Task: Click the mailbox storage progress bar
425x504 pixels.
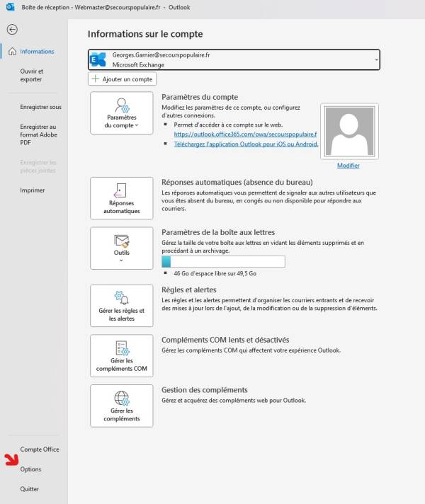Action: pyautogui.click(x=223, y=262)
